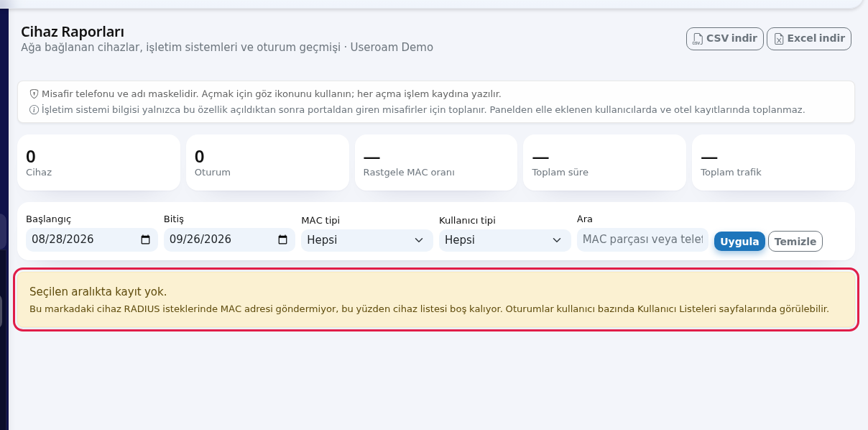
Task: Download the report as CSV
Action: tap(724, 39)
